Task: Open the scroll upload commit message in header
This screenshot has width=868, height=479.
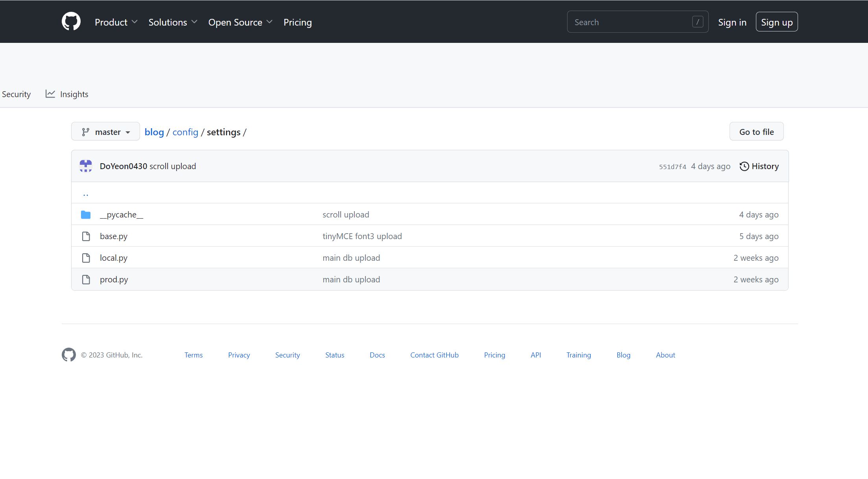Action: coord(173,166)
